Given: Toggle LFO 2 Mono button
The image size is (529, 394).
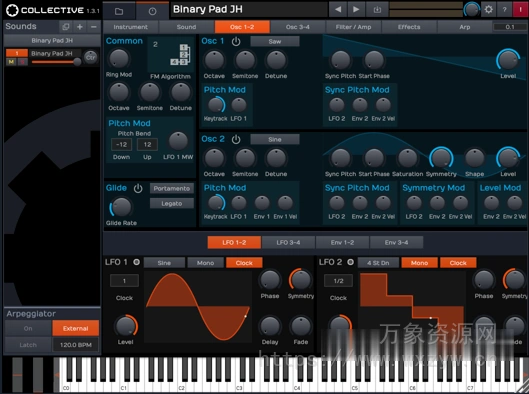Looking at the screenshot, I should 419,263.
